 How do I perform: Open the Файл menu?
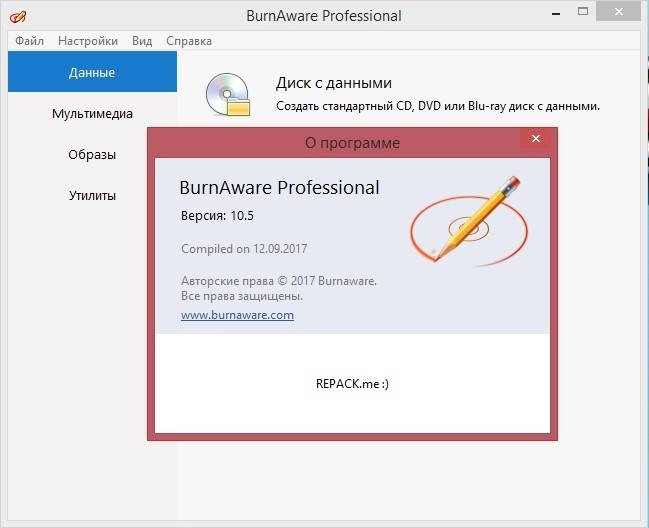(x=29, y=41)
